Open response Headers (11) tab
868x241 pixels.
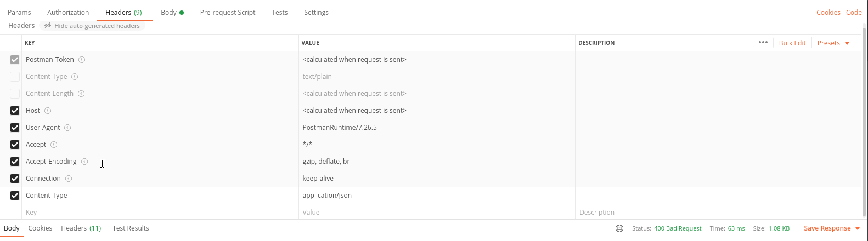click(81, 228)
